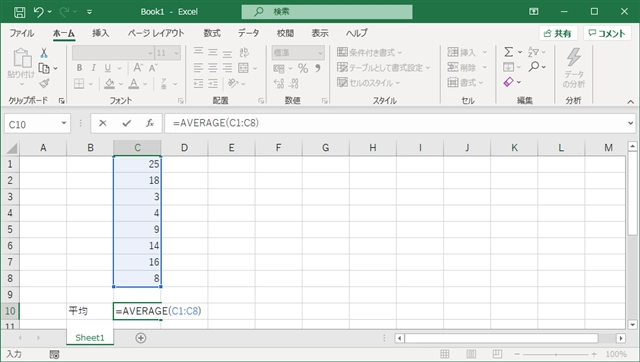The width and height of the screenshot is (640, 362).
Task: Select the Sheet1 tab
Action: pyautogui.click(x=90, y=338)
